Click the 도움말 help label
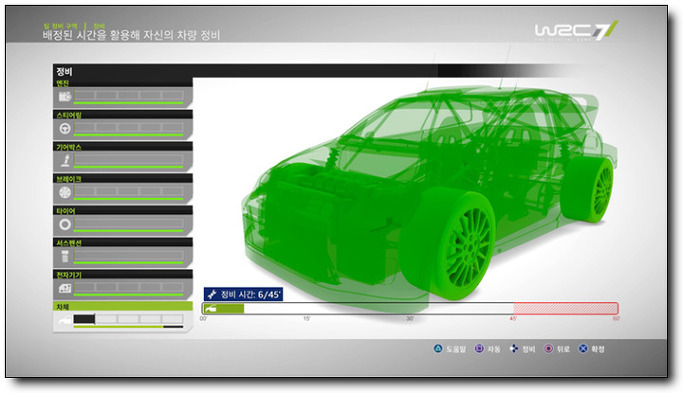 coord(456,349)
